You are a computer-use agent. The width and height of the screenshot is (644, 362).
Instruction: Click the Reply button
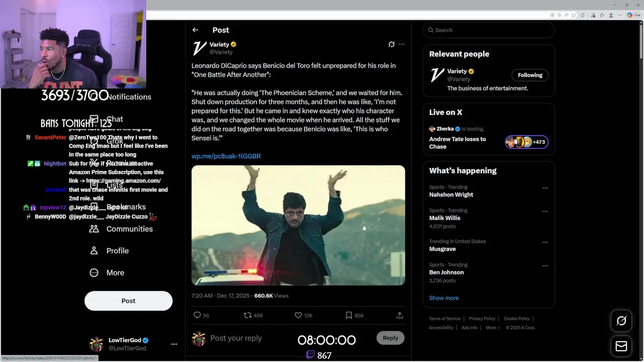coord(390,338)
